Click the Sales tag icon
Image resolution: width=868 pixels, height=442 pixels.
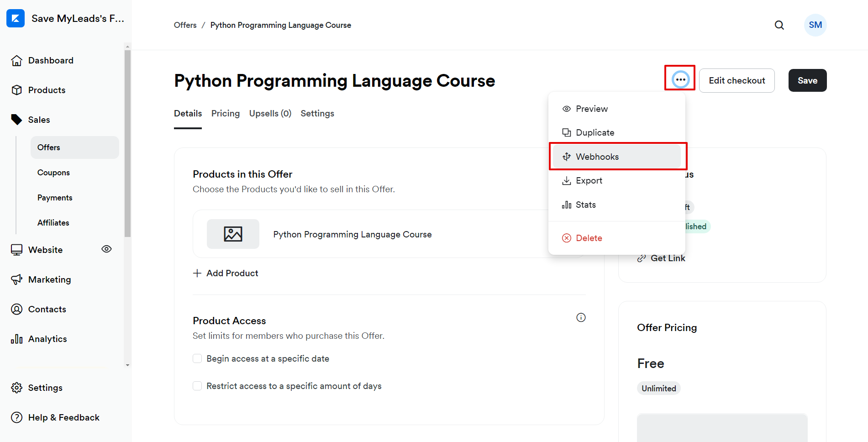pos(16,120)
